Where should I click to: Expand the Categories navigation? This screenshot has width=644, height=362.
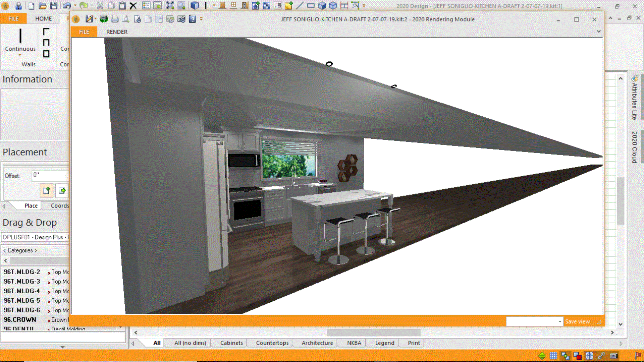pos(20,250)
